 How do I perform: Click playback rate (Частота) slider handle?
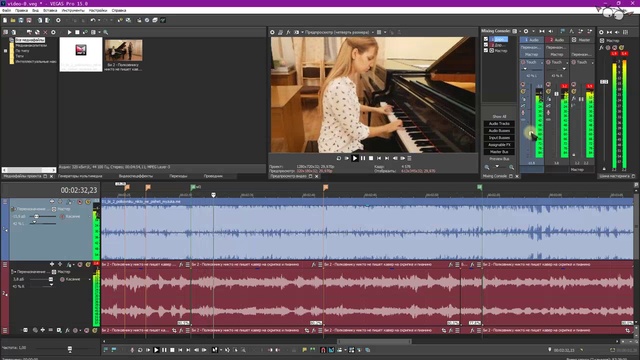pyautogui.click(x=70, y=349)
